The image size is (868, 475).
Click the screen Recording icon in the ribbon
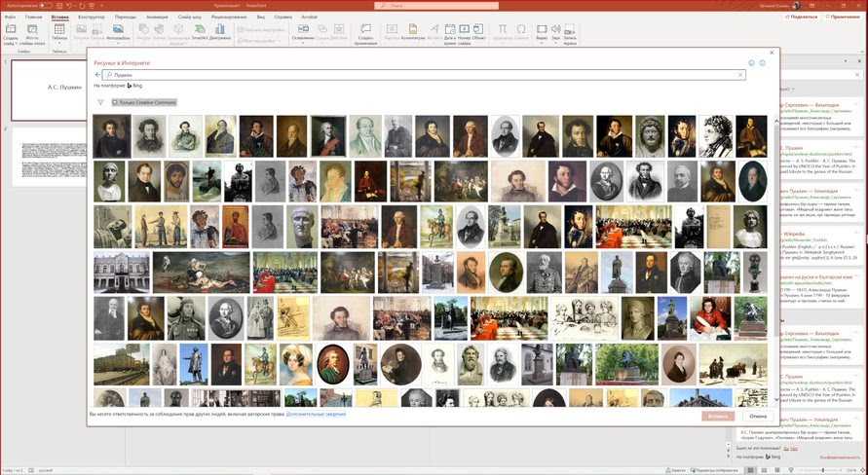[x=569, y=30]
